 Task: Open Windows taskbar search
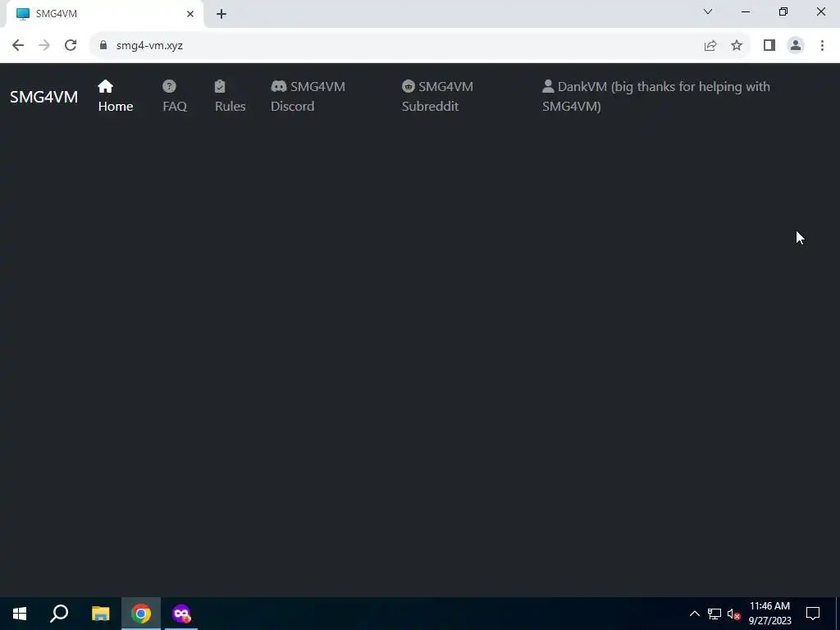pyautogui.click(x=59, y=614)
